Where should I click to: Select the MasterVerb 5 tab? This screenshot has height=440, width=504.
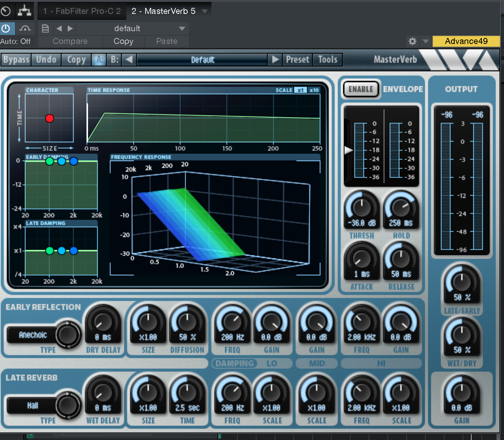click(164, 11)
